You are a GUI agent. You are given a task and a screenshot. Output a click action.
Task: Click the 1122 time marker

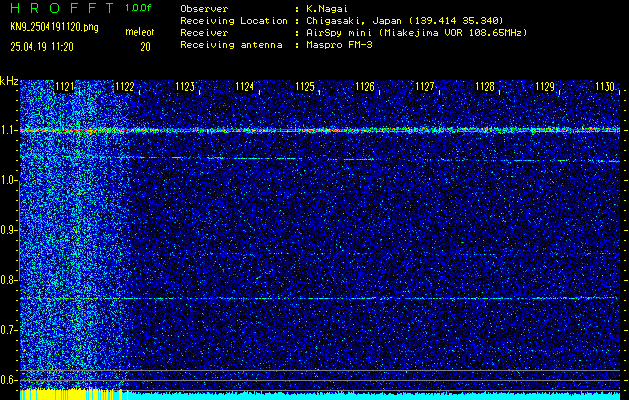(124, 87)
